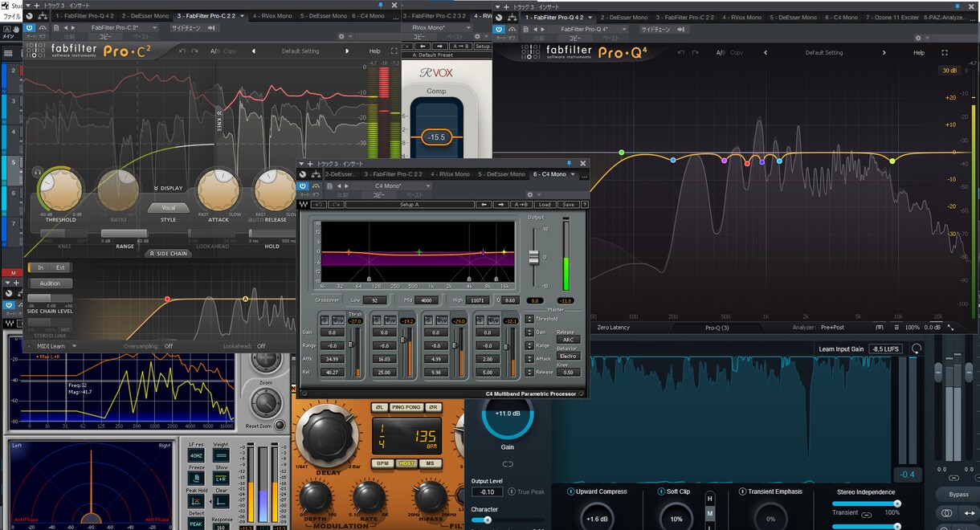Click Save button in C4 plugin
The width and height of the screenshot is (980, 530).
point(569,204)
